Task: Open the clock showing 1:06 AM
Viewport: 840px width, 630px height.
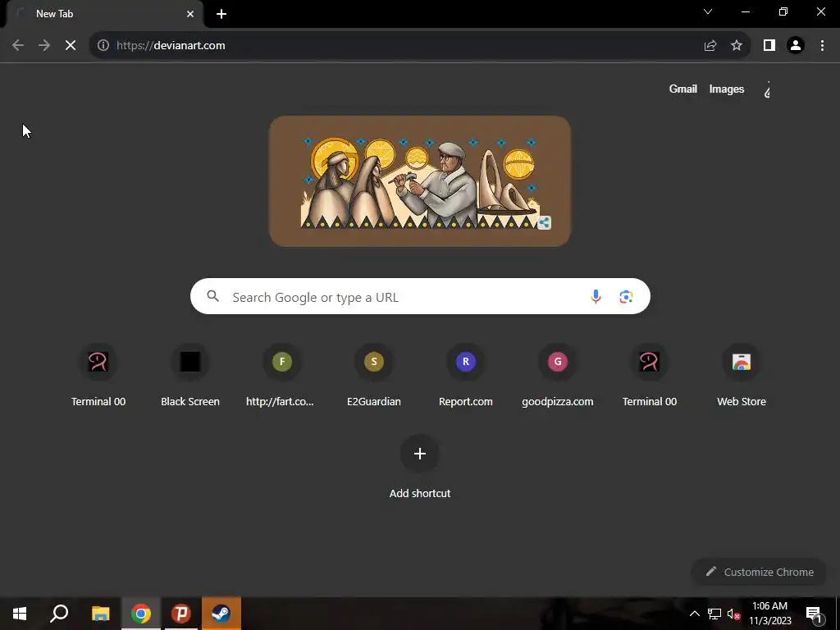Action: pyautogui.click(x=769, y=614)
